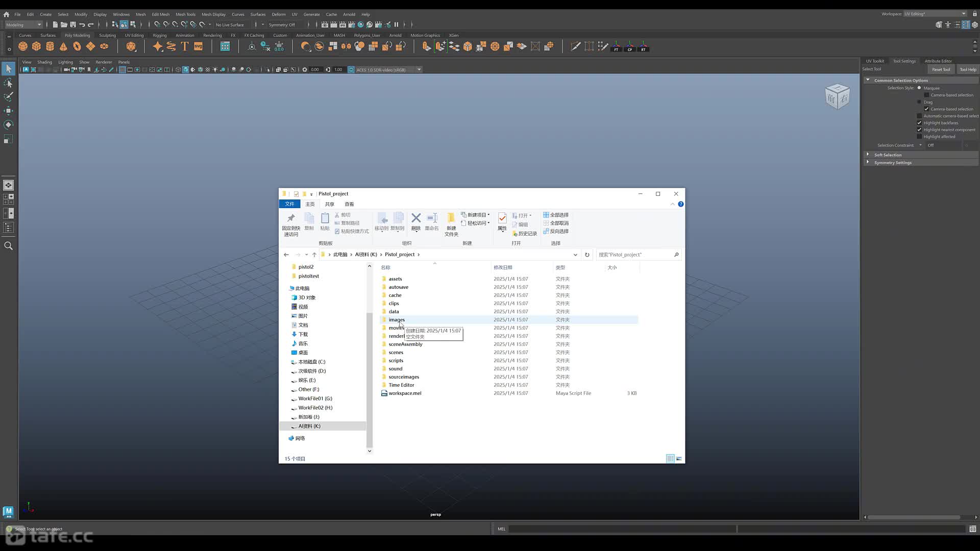980x551 pixels.
Task: Click the open scene folder icon
Action: click(64, 24)
